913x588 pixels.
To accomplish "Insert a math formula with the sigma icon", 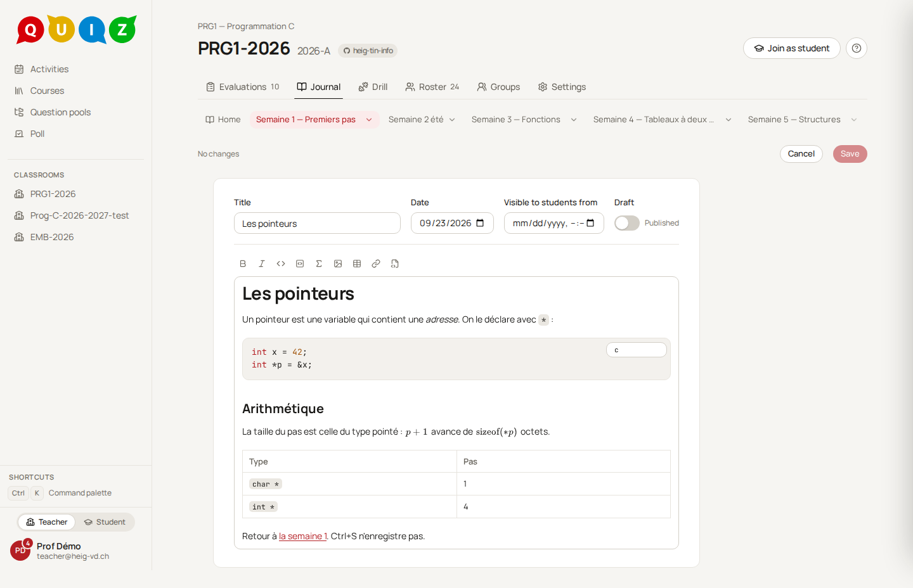I will click(x=319, y=264).
